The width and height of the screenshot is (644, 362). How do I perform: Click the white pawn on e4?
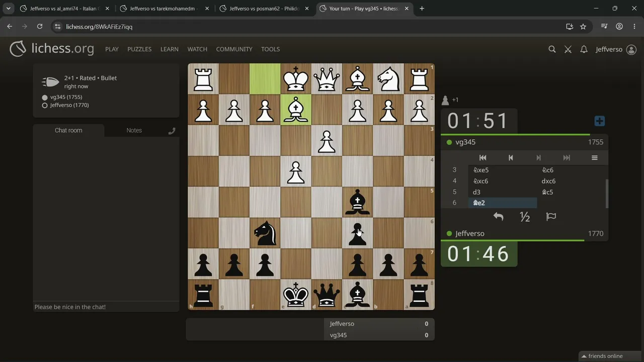pyautogui.click(x=296, y=171)
